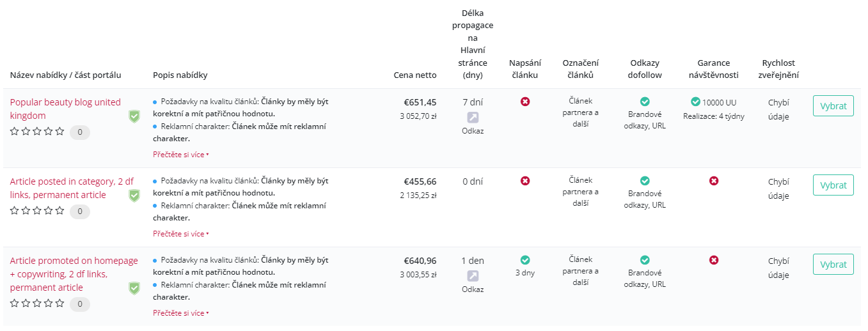Screen dimensions: 868x331
Task: Click the Rychlost zveřejnění column header
Action: point(778,69)
